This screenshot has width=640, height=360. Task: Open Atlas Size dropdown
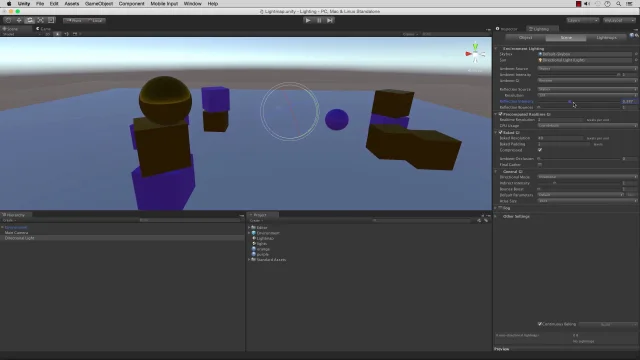pyautogui.click(x=587, y=201)
